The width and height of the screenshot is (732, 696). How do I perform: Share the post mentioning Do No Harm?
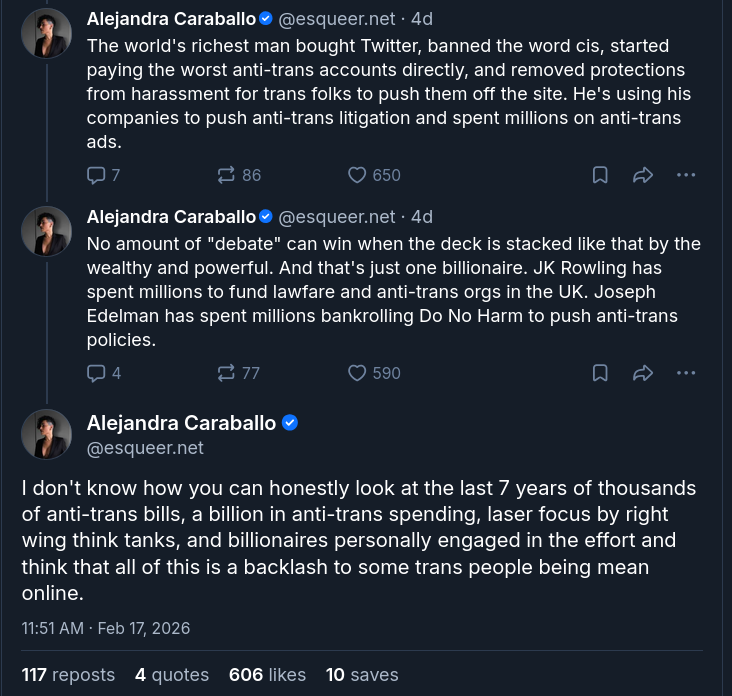click(643, 373)
